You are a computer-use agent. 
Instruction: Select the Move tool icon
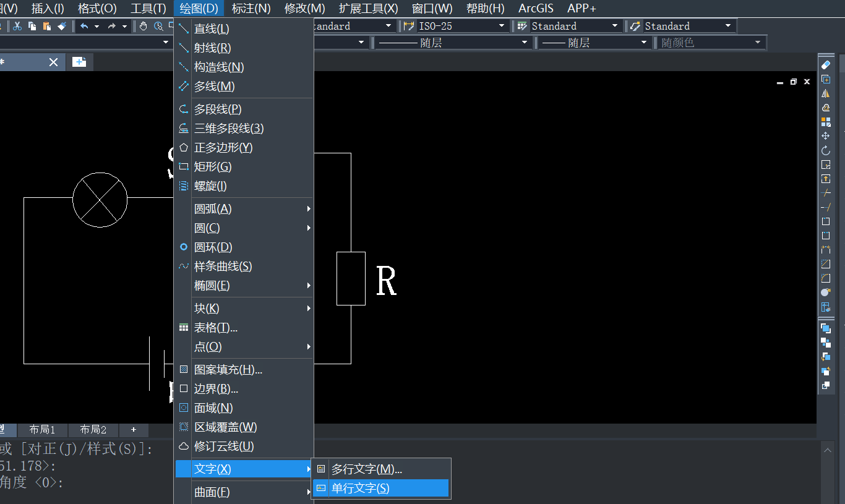(x=825, y=136)
